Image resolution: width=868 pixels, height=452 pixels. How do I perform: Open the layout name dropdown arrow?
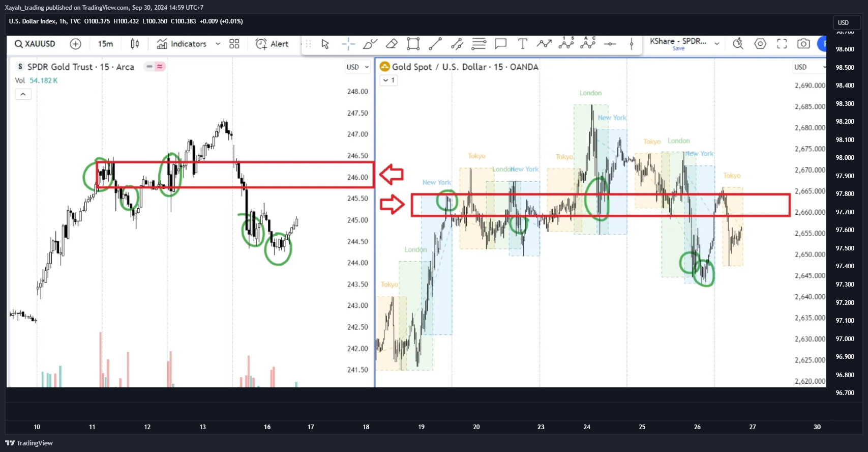tap(717, 44)
